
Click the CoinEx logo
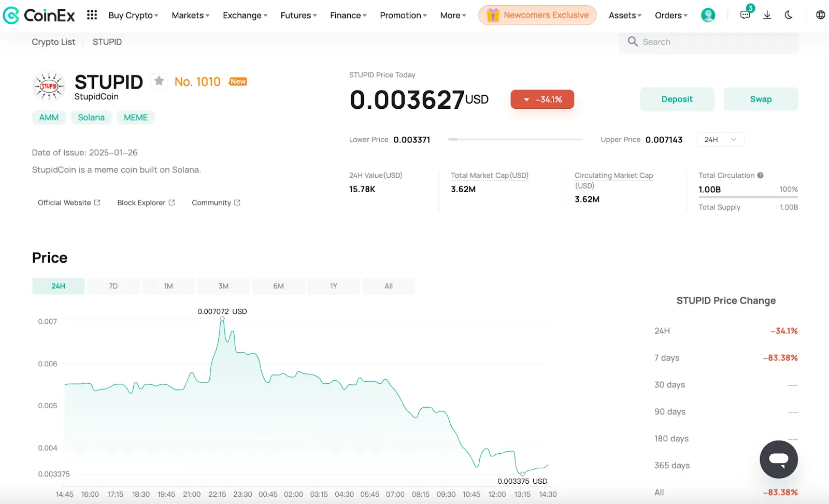click(39, 16)
